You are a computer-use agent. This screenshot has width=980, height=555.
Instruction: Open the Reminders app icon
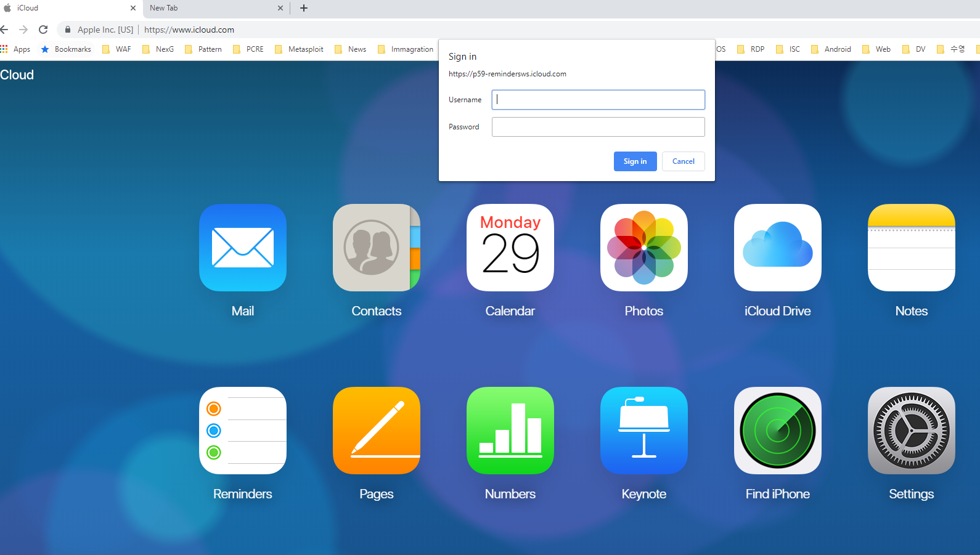click(243, 431)
